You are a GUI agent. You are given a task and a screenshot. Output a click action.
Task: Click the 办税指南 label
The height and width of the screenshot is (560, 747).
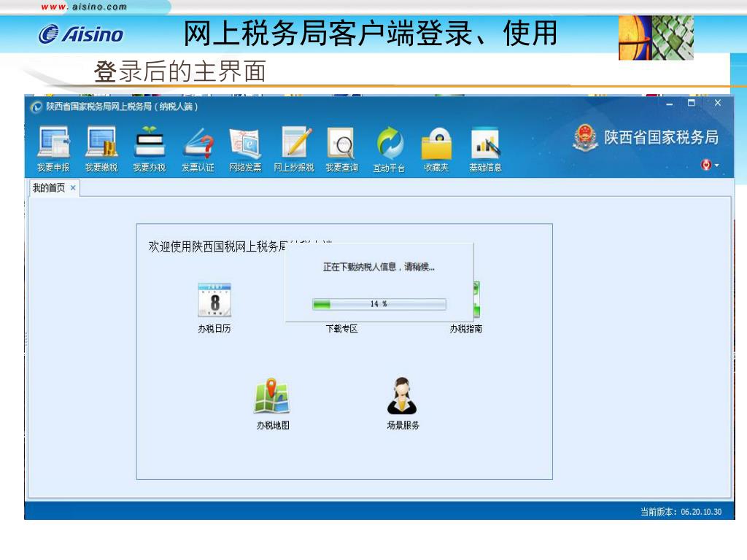pyautogui.click(x=466, y=329)
